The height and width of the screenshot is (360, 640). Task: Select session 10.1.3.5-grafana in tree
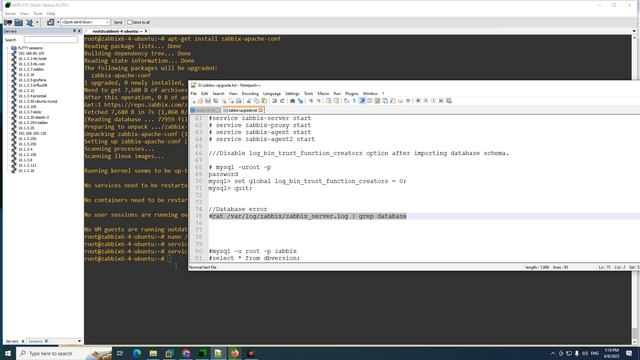[32, 80]
